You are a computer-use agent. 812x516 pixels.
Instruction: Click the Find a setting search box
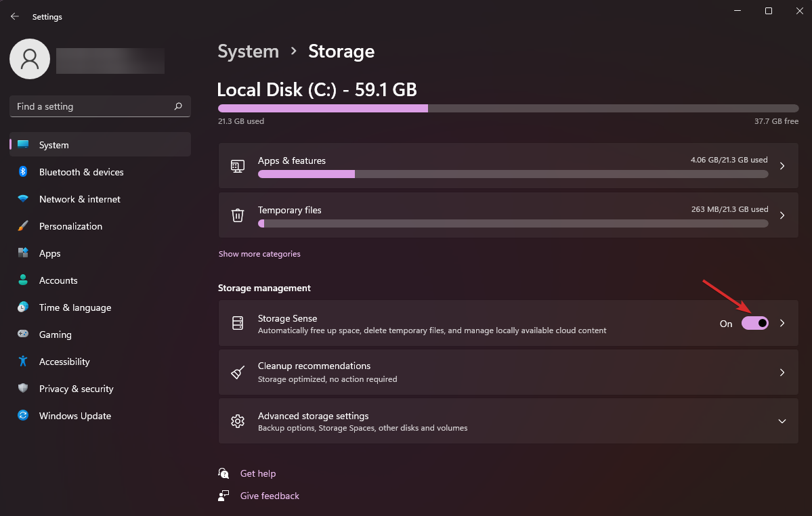(x=100, y=106)
